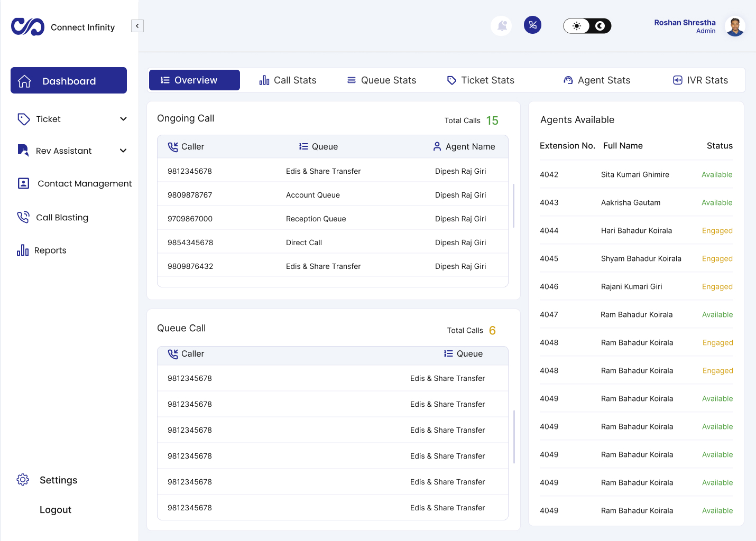756x541 pixels.
Task: Click the caller phone icon in Ongoing Call header
Action: point(173,146)
